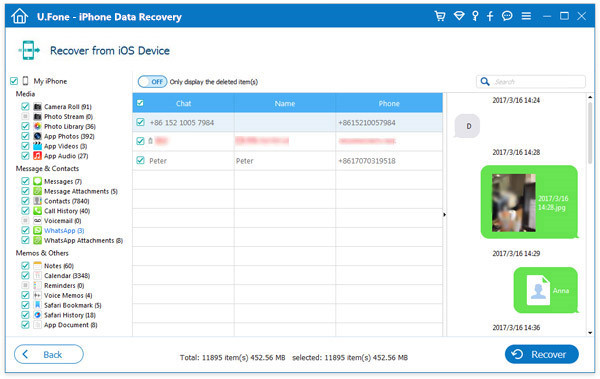Image resolution: width=600 pixels, height=379 pixels.
Task: Click the Call History phone icon
Action: [38, 211]
